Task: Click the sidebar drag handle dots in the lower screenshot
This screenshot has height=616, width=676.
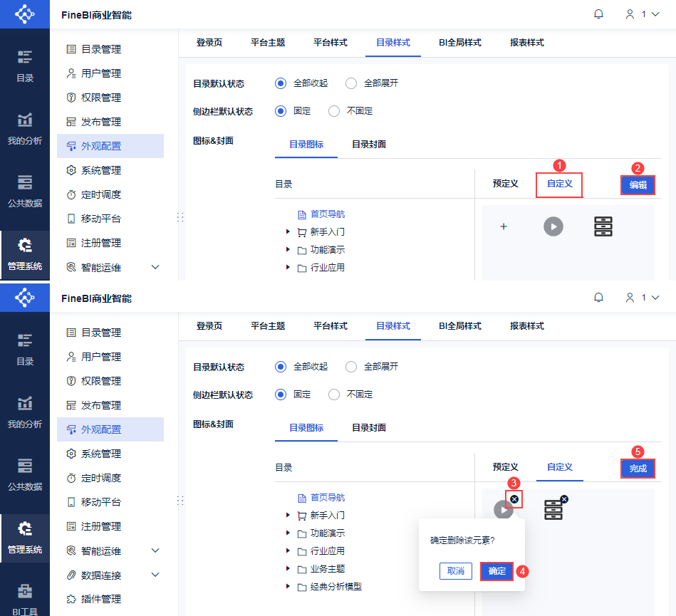Action: pos(180,501)
